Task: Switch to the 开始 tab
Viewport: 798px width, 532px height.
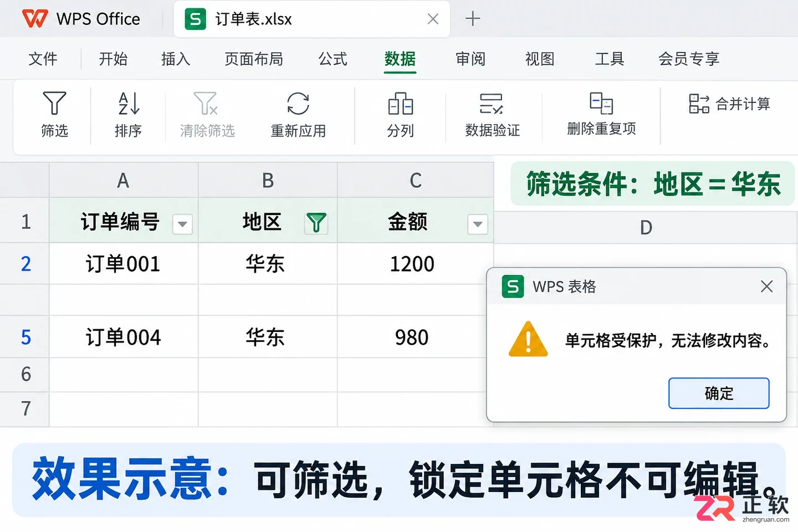Action: click(x=113, y=59)
